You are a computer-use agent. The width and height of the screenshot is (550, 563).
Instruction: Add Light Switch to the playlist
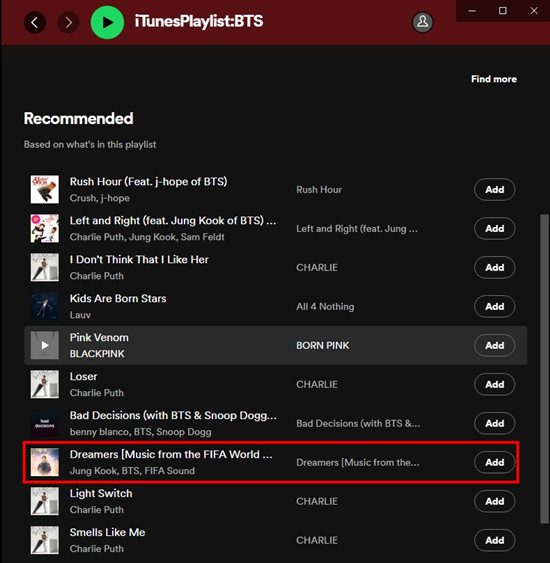pyautogui.click(x=494, y=501)
